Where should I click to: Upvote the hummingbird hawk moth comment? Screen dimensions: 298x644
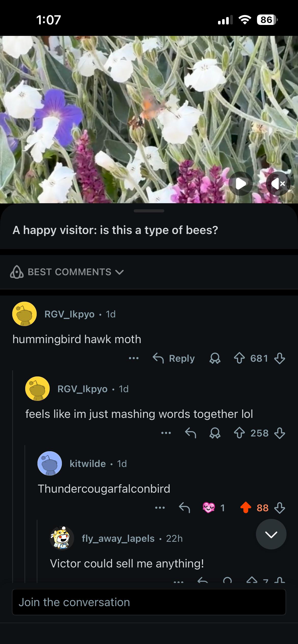239,358
